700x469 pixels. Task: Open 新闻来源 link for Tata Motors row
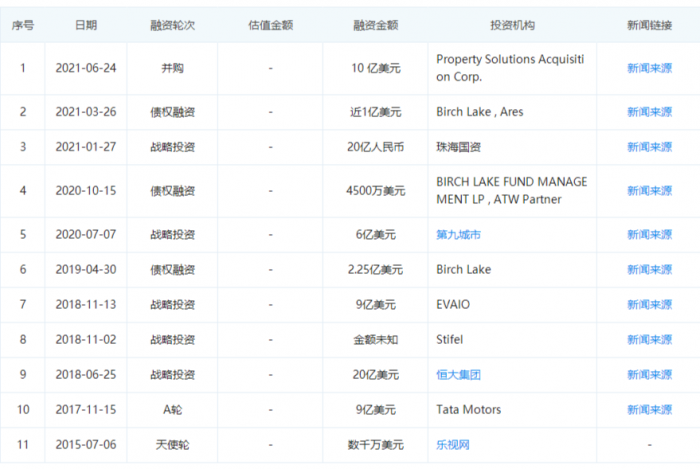coord(649,410)
